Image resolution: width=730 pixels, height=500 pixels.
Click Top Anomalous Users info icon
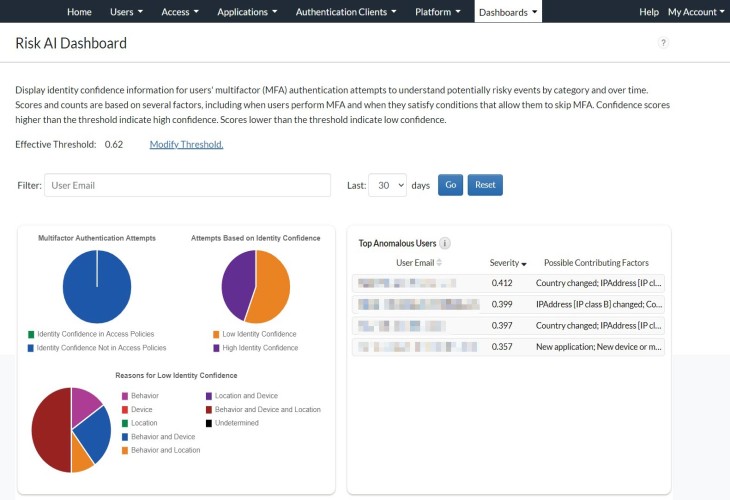point(444,243)
